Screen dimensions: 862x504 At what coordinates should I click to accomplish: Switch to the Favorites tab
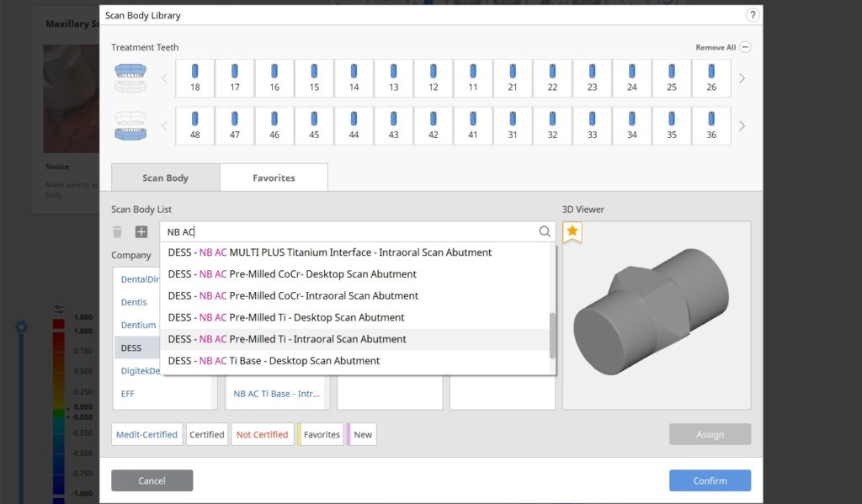[274, 178]
